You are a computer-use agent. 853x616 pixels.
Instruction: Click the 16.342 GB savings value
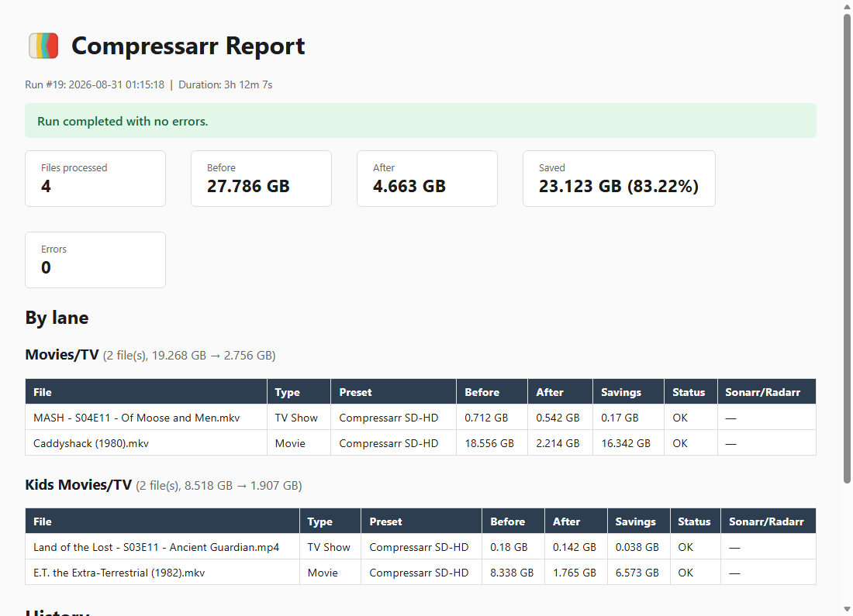pyautogui.click(x=626, y=443)
